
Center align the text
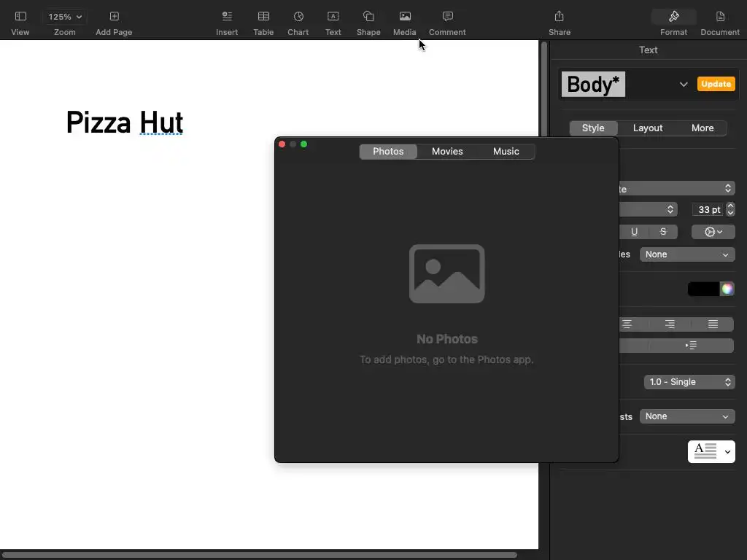pos(627,324)
